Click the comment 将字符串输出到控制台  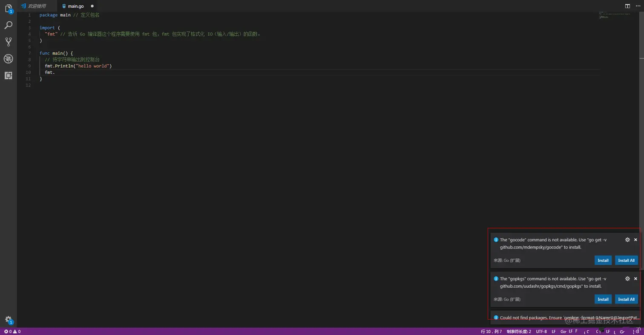click(x=72, y=60)
